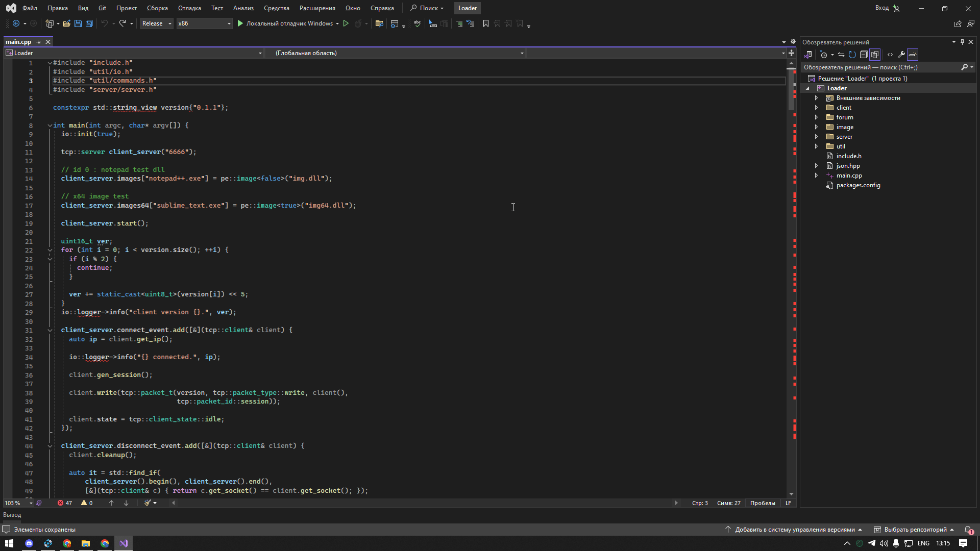Select packages.config in Solution Explorer
Image resolution: width=980 pixels, height=551 pixels.
(x=858, y=185)
